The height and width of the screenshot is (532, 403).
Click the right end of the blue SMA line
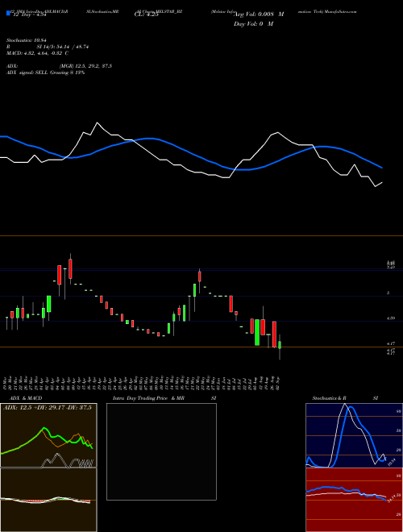pyautogui.click(x=381, y=168)
